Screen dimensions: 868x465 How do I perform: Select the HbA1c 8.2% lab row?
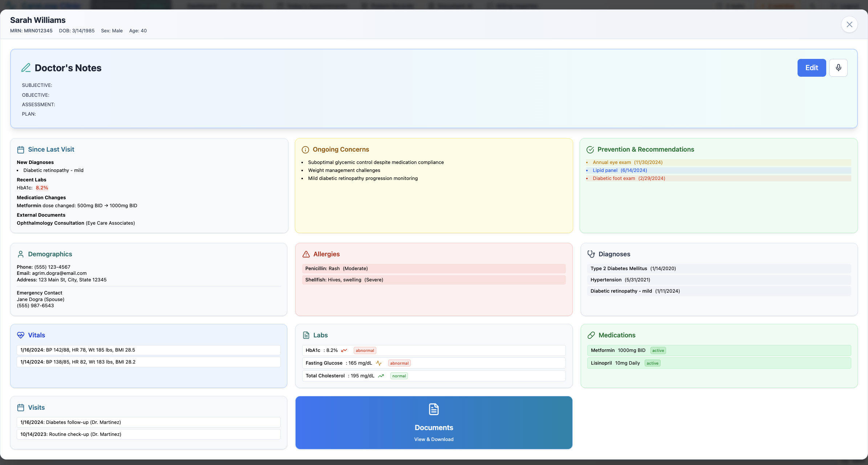pos(434,350)
